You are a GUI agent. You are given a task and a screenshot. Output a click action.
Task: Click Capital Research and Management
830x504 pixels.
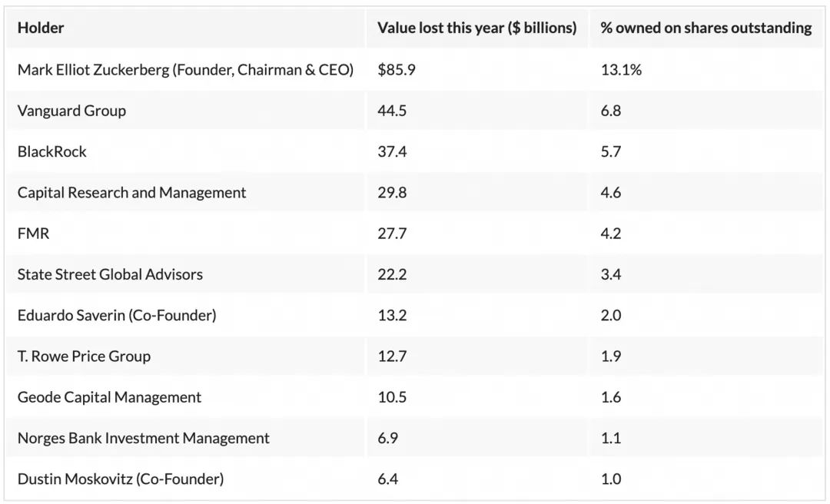131,193
